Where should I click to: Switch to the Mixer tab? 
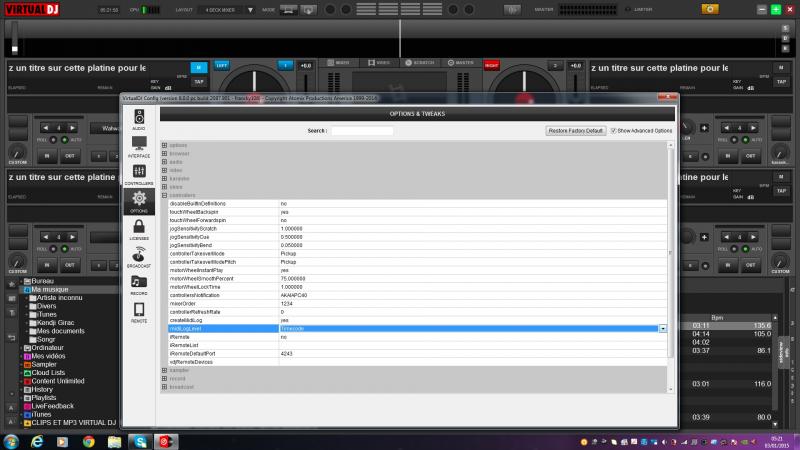(339, 63)
